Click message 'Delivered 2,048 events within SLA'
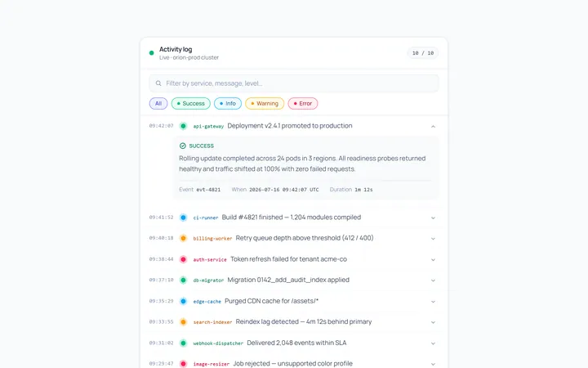This screenshot has height=368, width=588. pos(296,343)
